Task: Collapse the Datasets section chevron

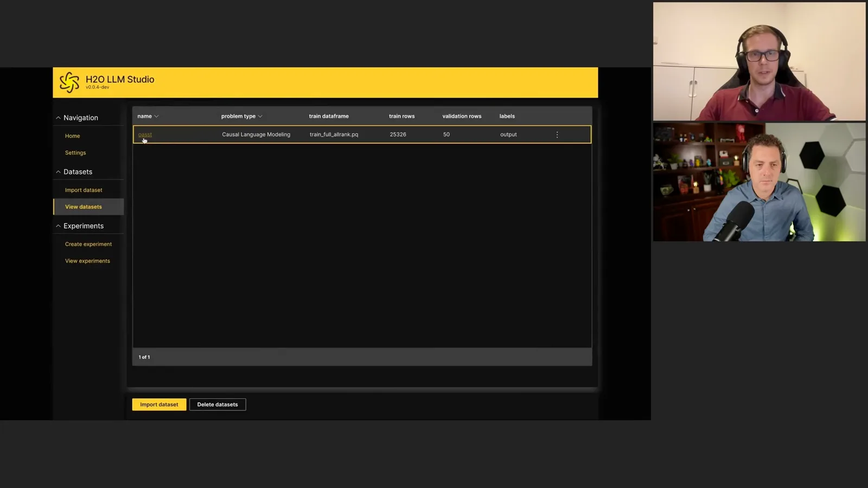Action: coord(58,172)
